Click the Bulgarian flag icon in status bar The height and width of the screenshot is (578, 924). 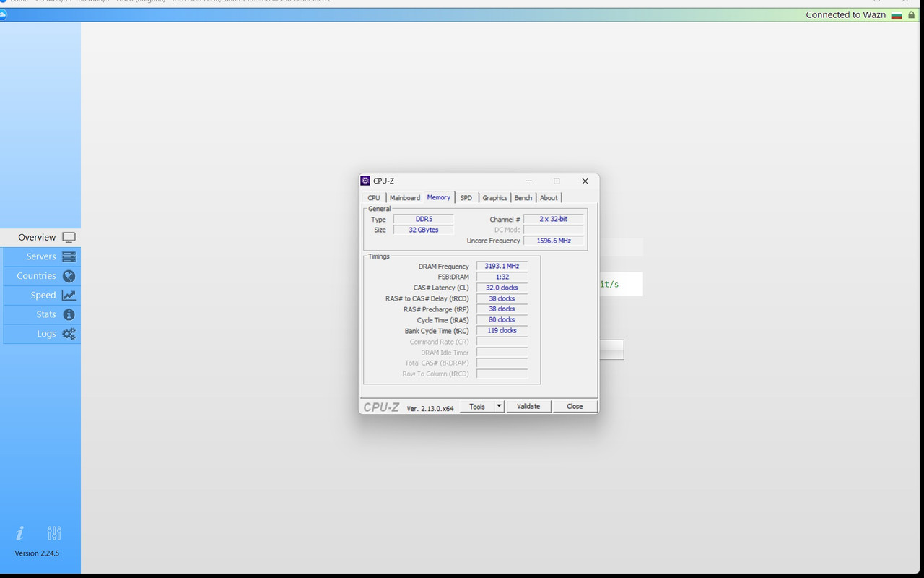[897, 15]
